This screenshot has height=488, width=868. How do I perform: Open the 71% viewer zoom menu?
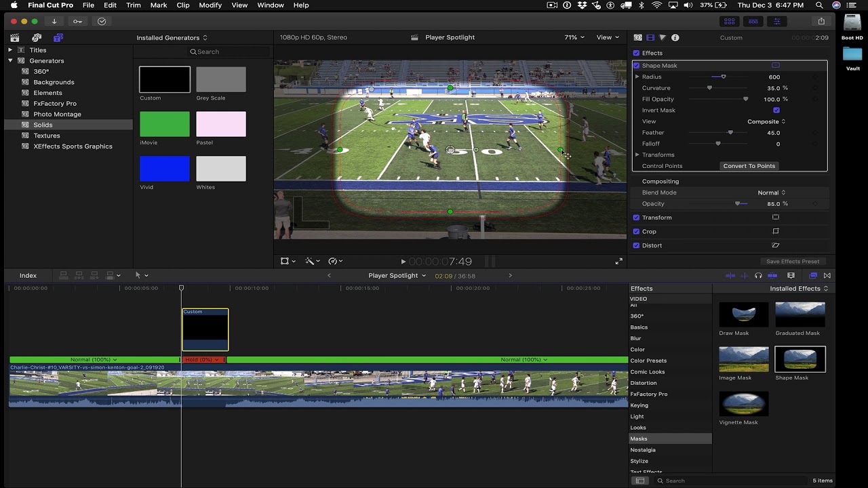[574, 38]
